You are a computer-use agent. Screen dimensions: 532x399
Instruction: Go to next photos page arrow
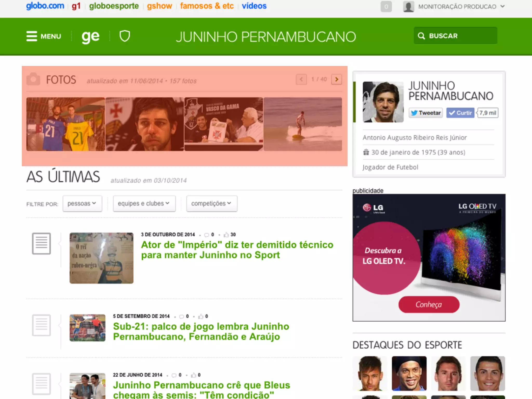pos(336,79)
